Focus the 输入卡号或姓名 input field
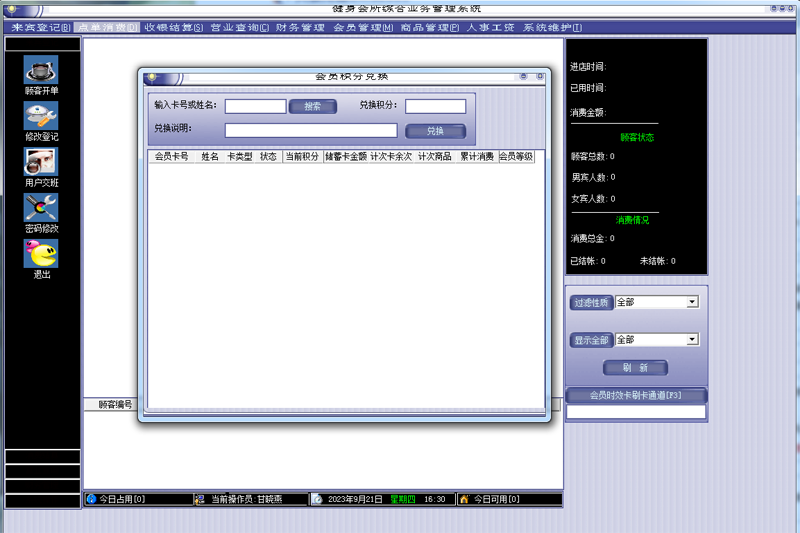The image size is (800, 533). (x=255, y=106)
